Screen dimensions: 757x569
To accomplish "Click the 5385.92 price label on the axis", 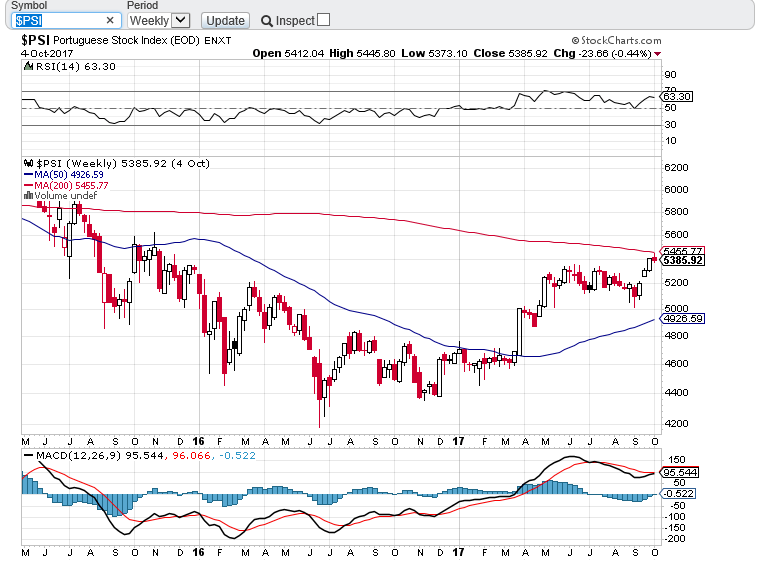I will tap(683, 261).
